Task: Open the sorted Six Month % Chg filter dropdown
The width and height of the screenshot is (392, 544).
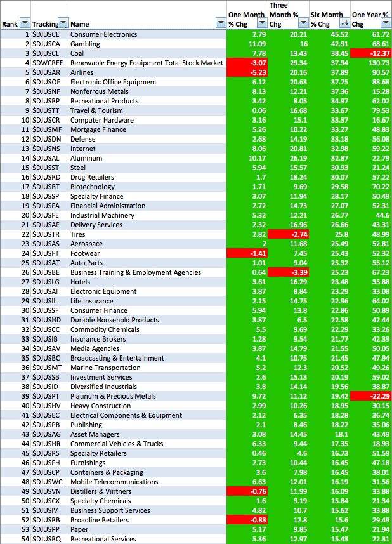Action: point(344,23)
